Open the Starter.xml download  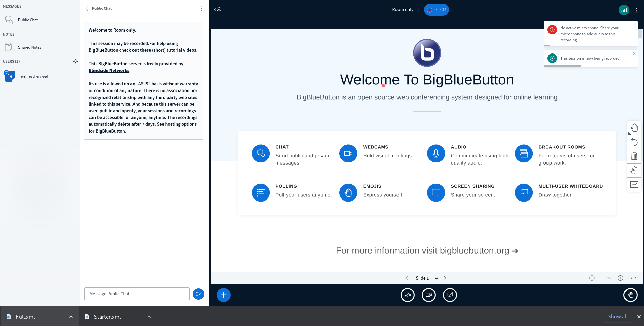coord(107,317)
